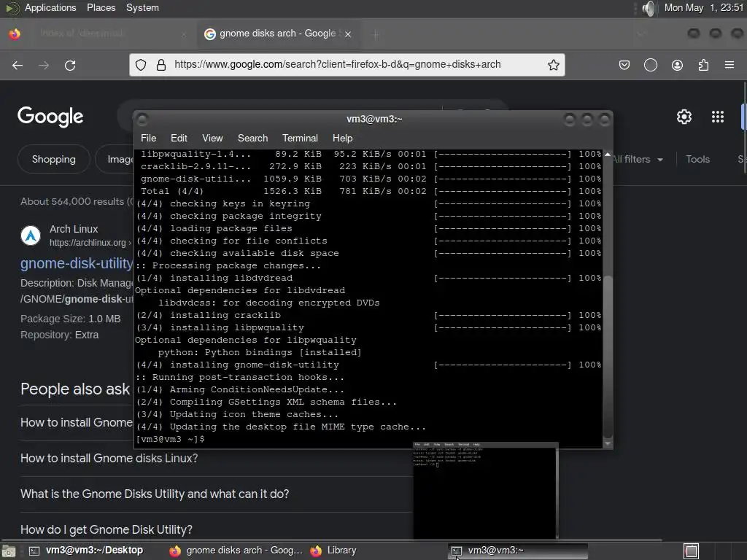Screen dimensions: 747x560
Task: Open the terminal Search menu
Action: click(x=252, y=138)
